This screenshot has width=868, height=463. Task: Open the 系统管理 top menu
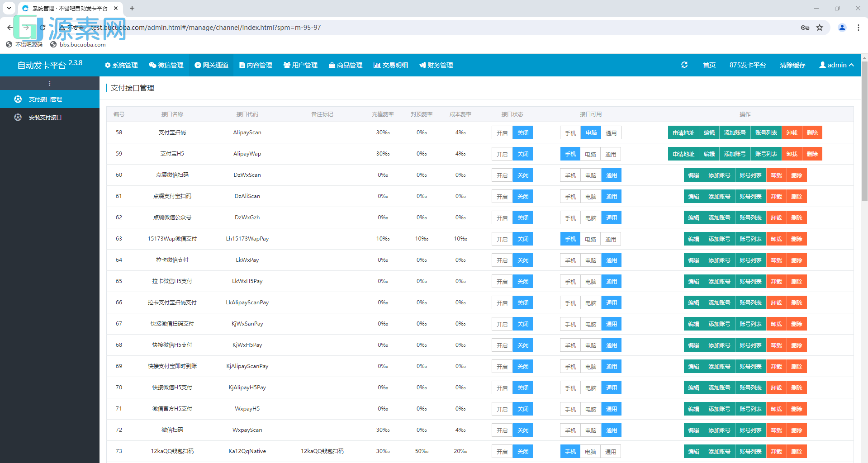(121, 65)
